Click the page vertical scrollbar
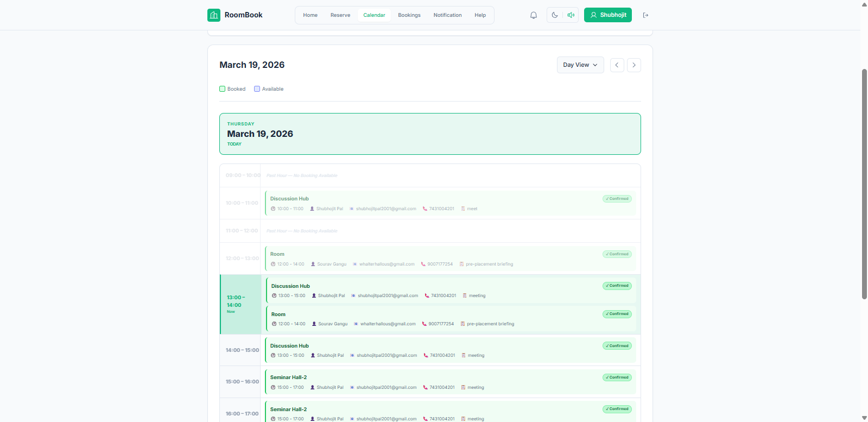868x422 pixels. click(864, 185)
